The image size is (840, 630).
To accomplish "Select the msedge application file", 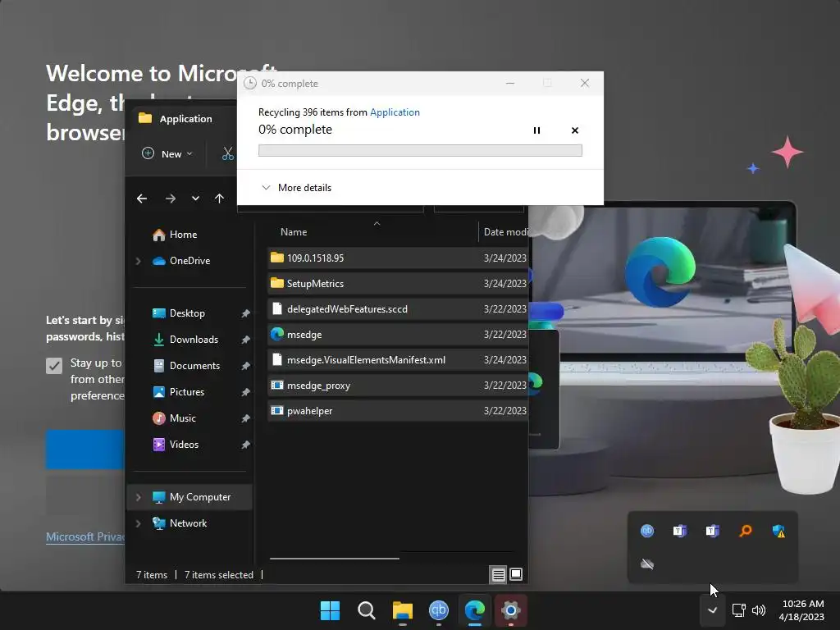I will (x=398, y=335).
